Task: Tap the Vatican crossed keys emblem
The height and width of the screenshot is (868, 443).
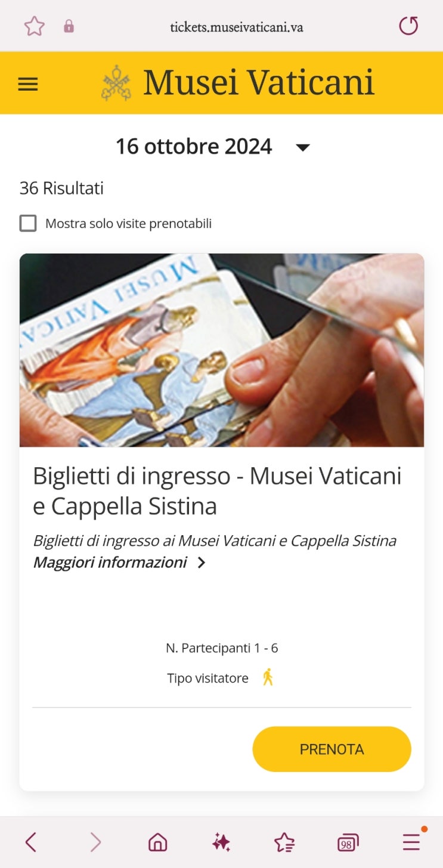Action: tap(116, 83)
